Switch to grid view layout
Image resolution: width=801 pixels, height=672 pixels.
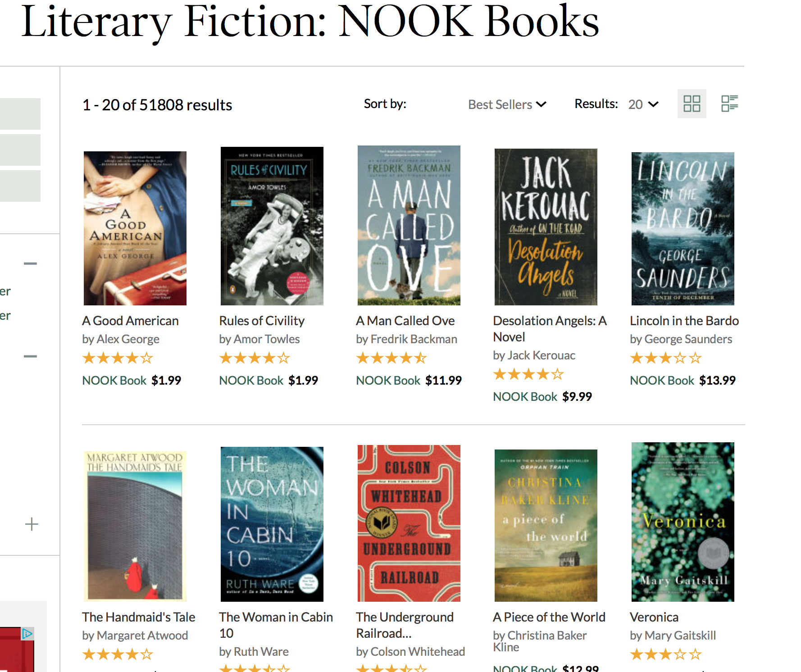pos(692,104)
